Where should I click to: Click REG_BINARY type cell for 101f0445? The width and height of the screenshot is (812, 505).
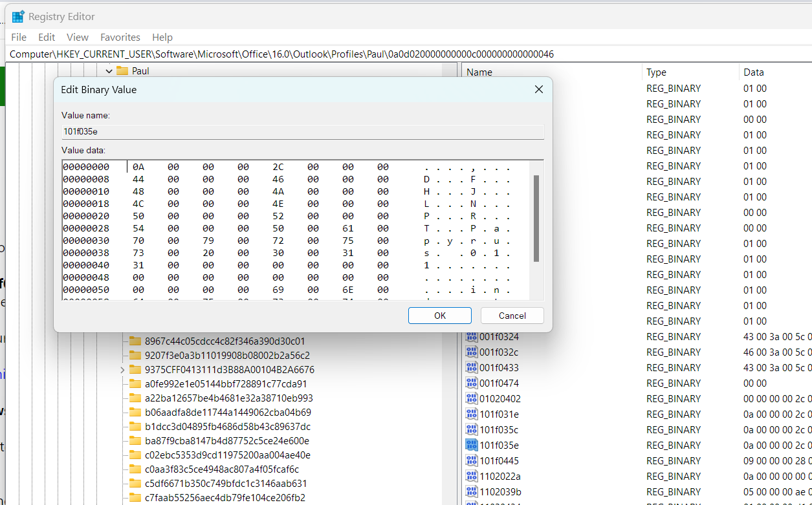click(674, 460)
